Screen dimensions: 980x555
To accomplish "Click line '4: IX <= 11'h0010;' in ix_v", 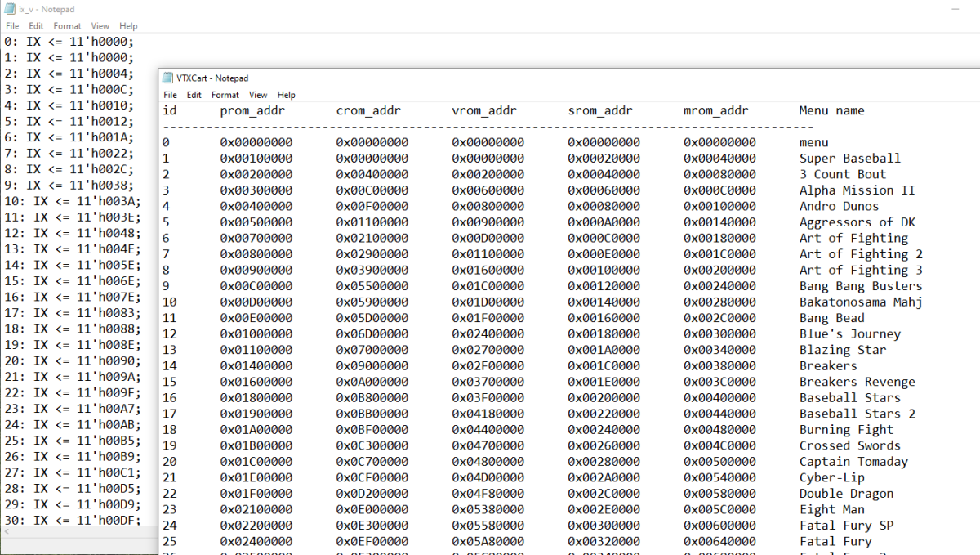I will [x=69, y=105].
